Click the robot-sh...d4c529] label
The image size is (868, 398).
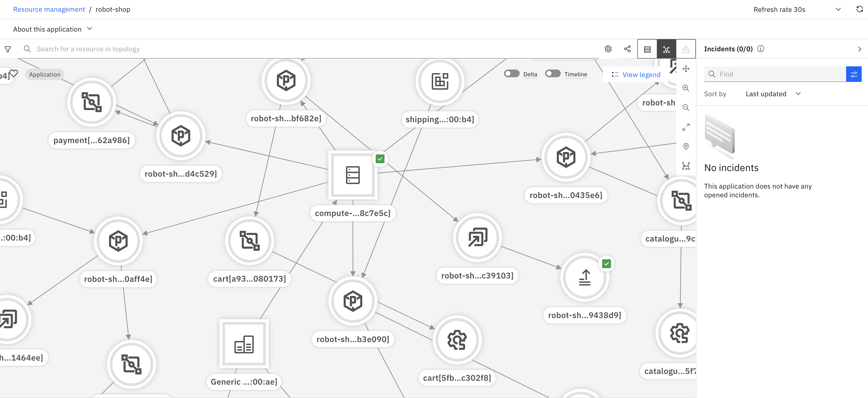point(181,173)
